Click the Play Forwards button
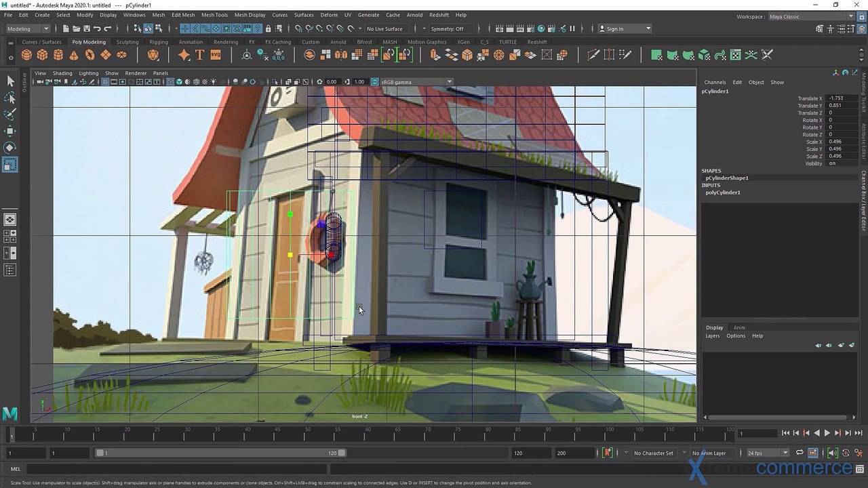868x488 pixels. 827,433
